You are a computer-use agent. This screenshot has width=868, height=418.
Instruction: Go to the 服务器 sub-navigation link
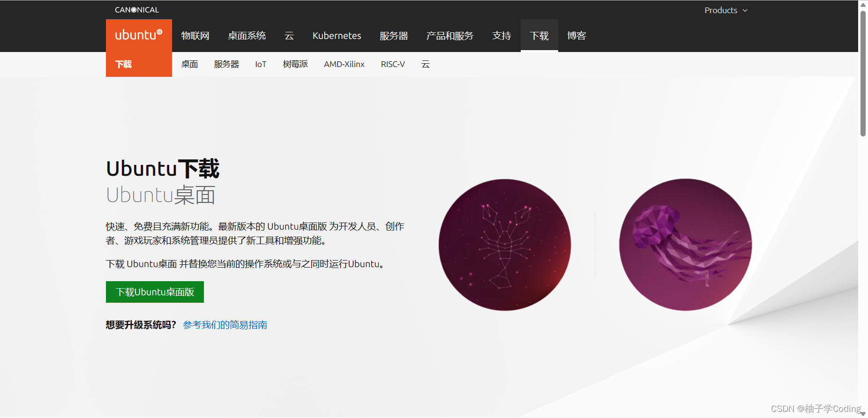point(226,64)
